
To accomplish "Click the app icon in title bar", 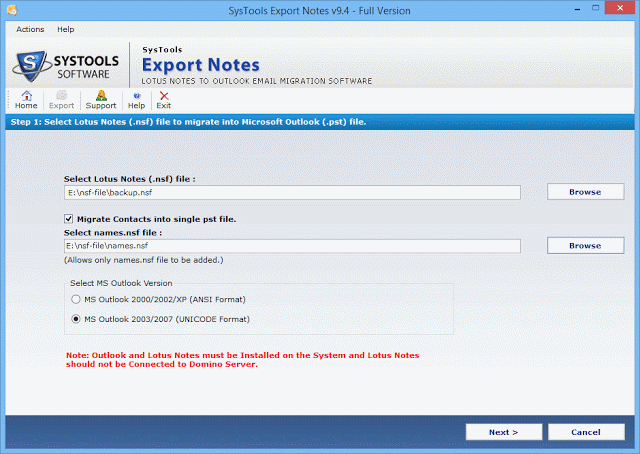I will tap(12, 10).
